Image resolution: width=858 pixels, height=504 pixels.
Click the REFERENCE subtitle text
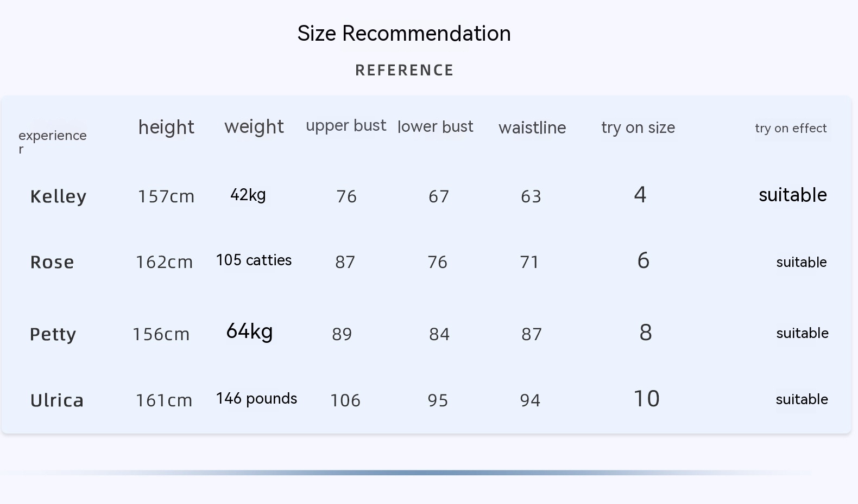tap(405, 71)
